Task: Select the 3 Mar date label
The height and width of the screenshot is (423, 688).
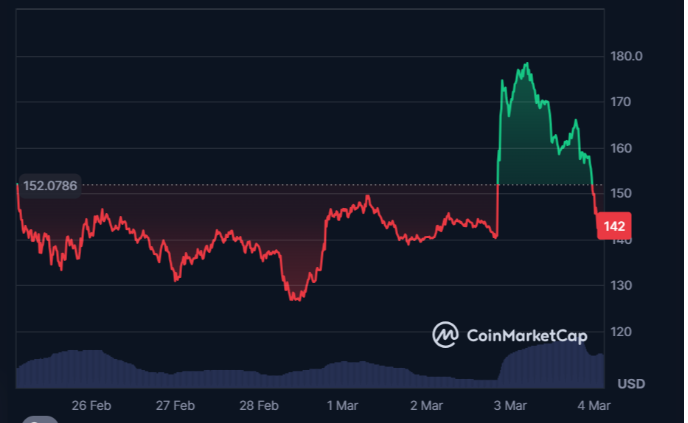Action: click(x=511, y=406)
